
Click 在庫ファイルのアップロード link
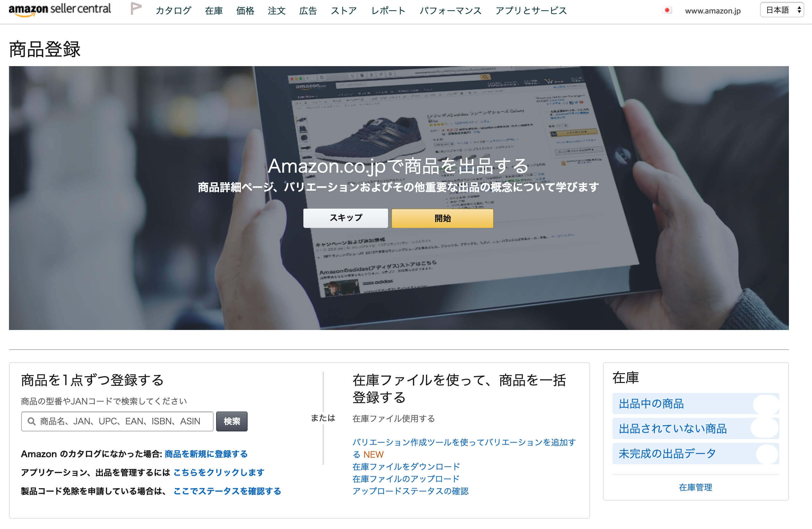(406, 479)
